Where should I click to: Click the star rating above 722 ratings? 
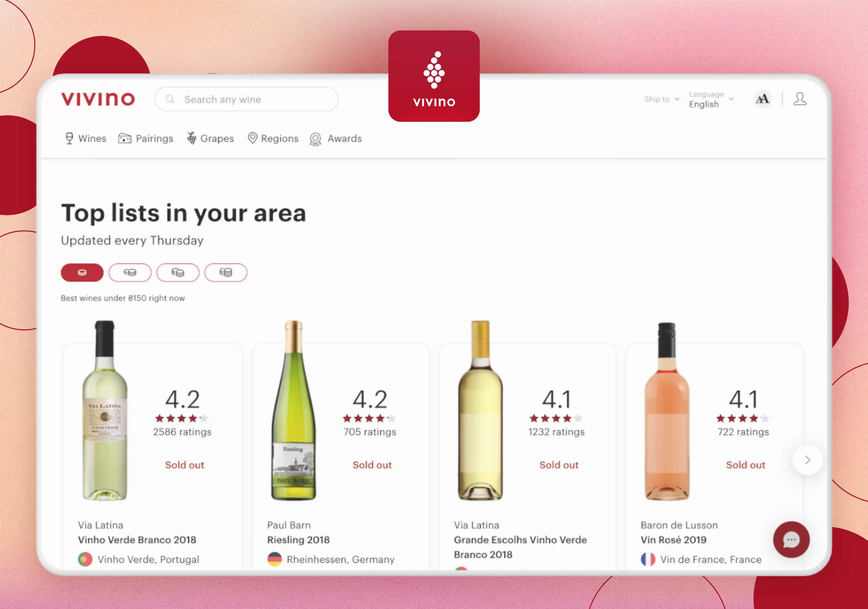point(743,418)
